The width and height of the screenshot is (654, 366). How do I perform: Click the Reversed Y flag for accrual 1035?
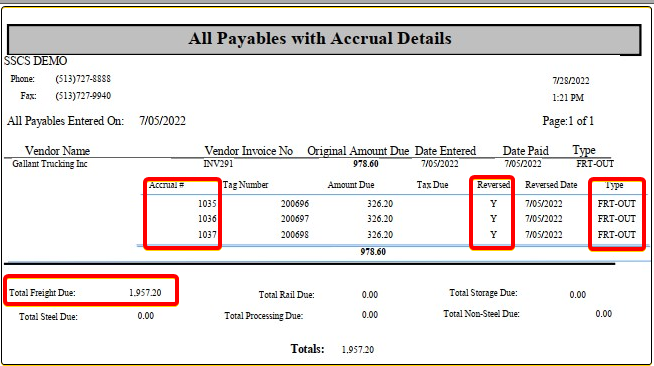494,204
